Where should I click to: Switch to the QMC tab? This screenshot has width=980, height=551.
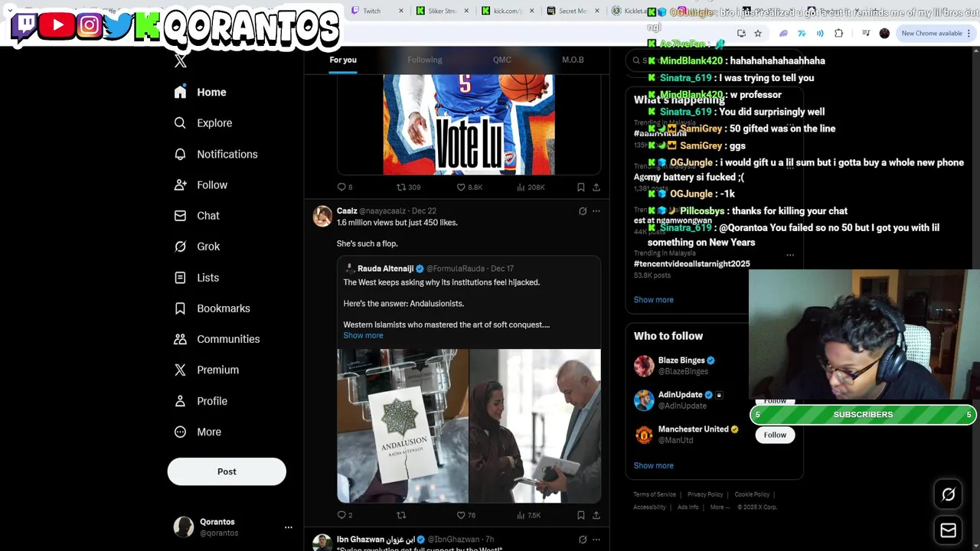502,60
